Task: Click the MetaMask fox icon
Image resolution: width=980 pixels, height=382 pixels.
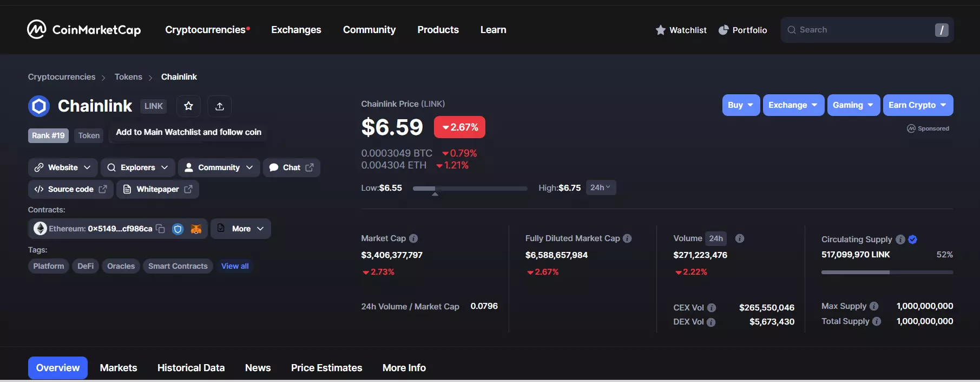Action: click(x=196, y=229)
